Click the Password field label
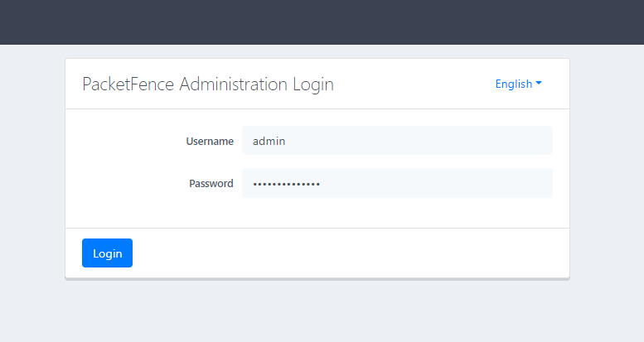Viewport: 644px width, 342px height. tap(211, 184)
